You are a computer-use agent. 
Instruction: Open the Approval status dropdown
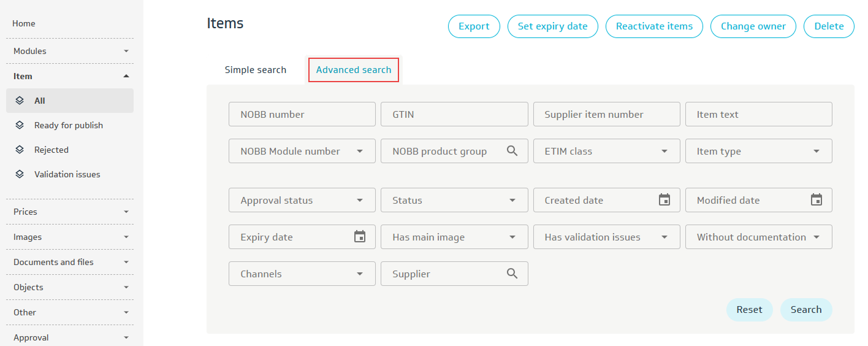tap(302, 200)
